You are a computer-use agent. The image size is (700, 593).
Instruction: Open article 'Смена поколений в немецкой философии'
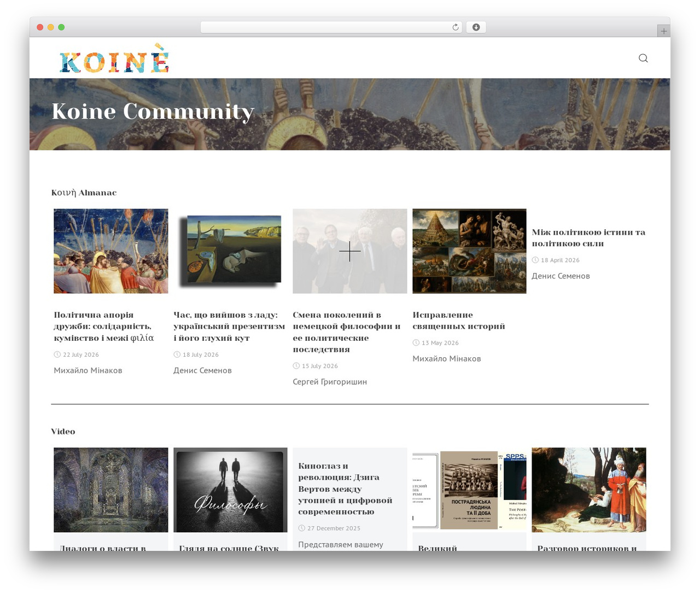pos(347,332)
